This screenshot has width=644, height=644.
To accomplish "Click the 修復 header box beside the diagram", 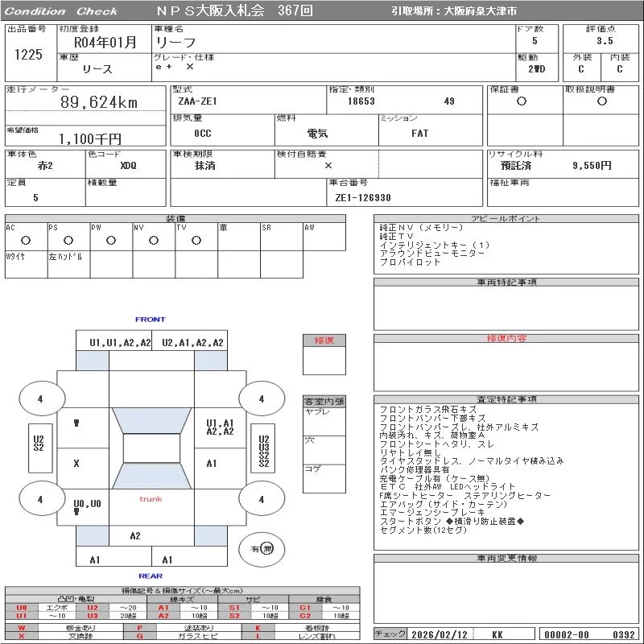I will click(x=324, y=341).
